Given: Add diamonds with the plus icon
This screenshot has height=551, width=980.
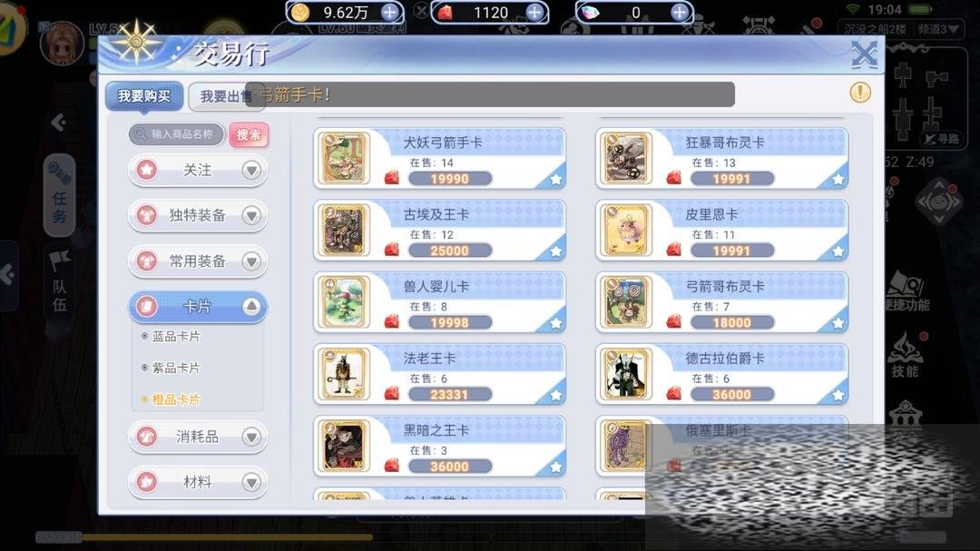Looking at the screenshot, I should [680, 12].
